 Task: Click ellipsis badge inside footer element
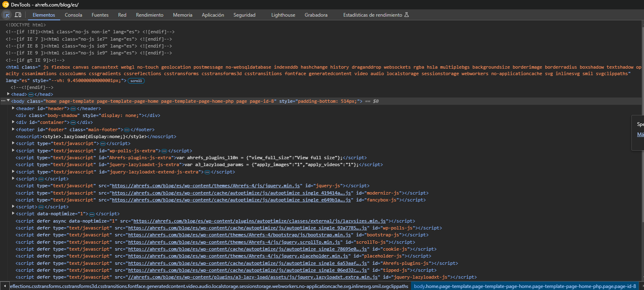coord(127,130)
